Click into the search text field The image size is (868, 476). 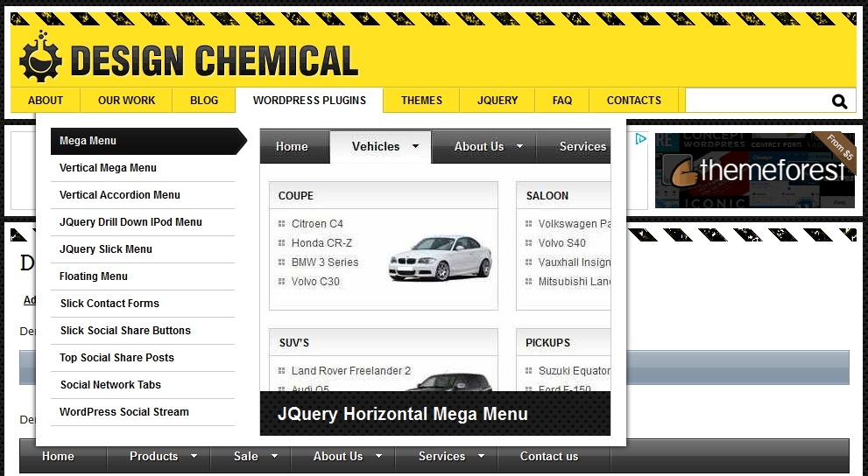(x=758, y=101)
